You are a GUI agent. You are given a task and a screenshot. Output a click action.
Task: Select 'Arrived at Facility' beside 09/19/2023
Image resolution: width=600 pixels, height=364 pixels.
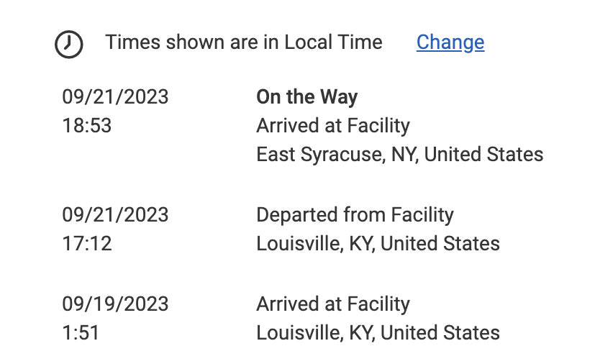point(332,304)
